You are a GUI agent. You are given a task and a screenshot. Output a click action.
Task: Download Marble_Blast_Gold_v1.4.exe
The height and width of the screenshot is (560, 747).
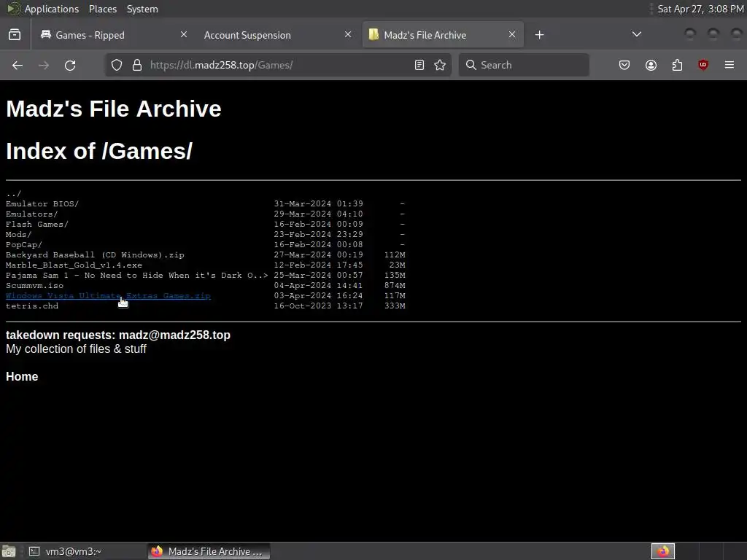tap(74, 265)
